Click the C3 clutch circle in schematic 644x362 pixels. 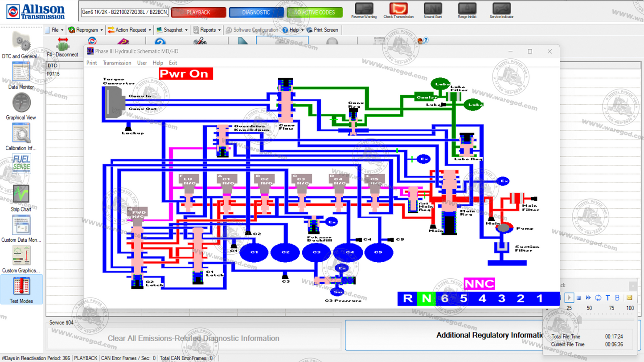(316, 252)
